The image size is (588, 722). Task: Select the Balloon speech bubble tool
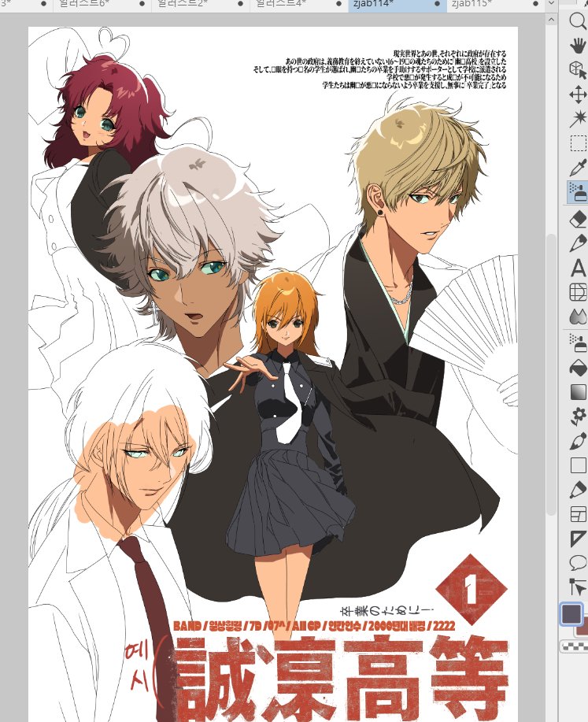coord(578,563)
